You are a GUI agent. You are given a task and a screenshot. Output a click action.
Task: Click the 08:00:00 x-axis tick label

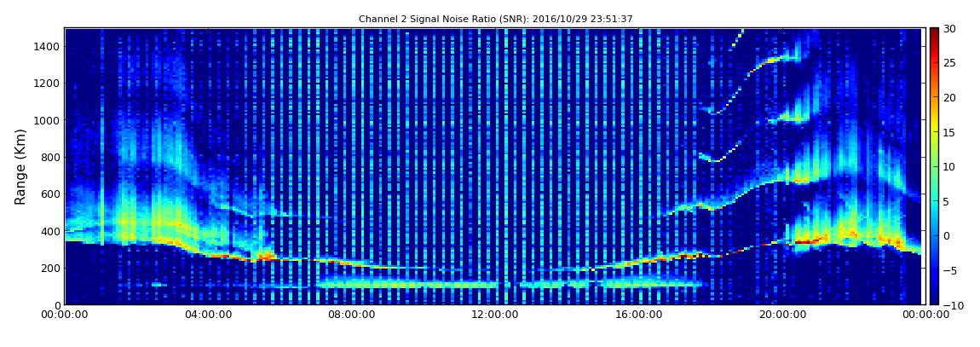pos(353,315)
